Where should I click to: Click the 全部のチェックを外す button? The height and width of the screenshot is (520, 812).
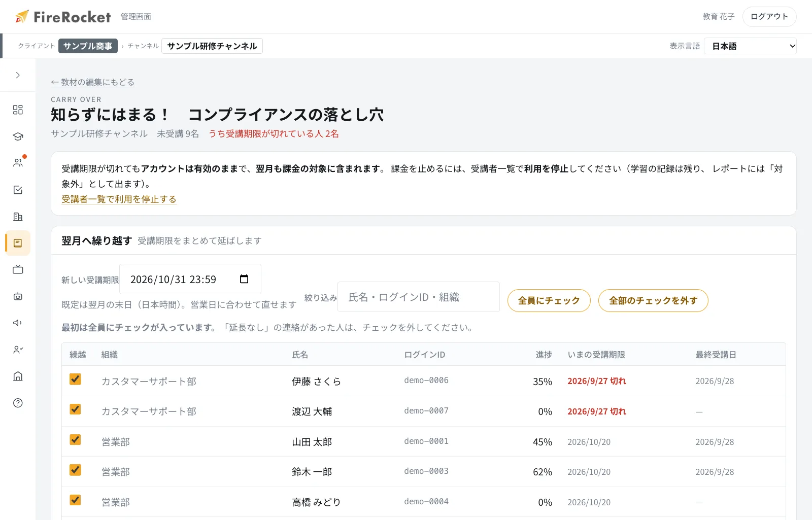click(x=653, y=301)
